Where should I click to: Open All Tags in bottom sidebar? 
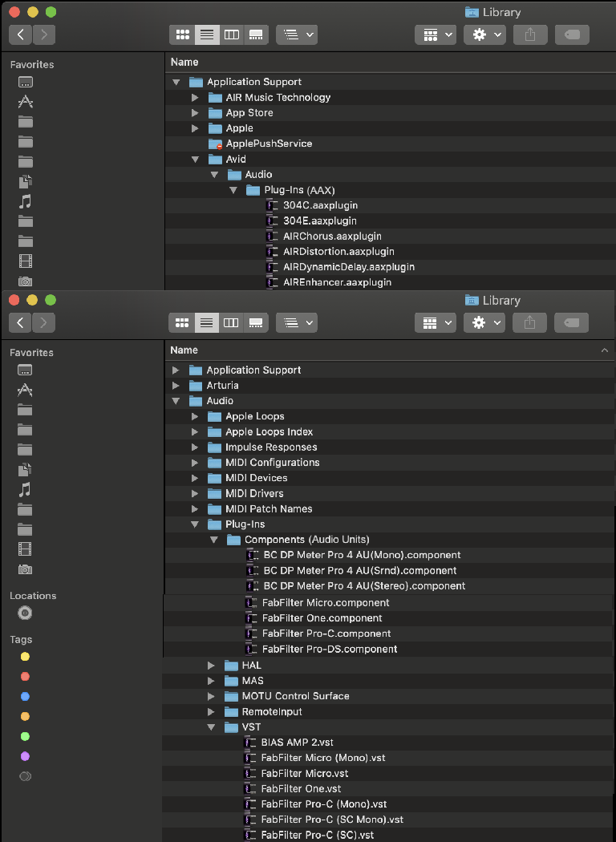[25, 776]
